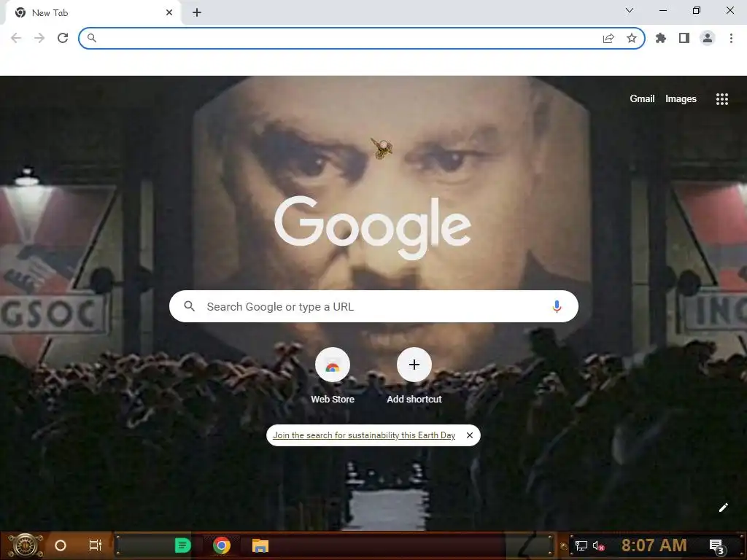The height and width of the screenshot is (560, 747).
Task: Click the back navigation arrow
Action: [x=16, y=38]
